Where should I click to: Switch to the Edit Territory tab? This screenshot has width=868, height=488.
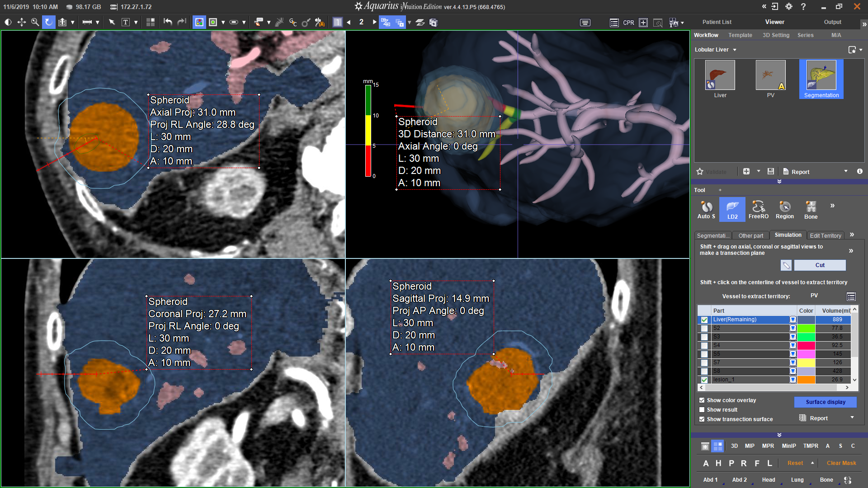tap(826, 235)
